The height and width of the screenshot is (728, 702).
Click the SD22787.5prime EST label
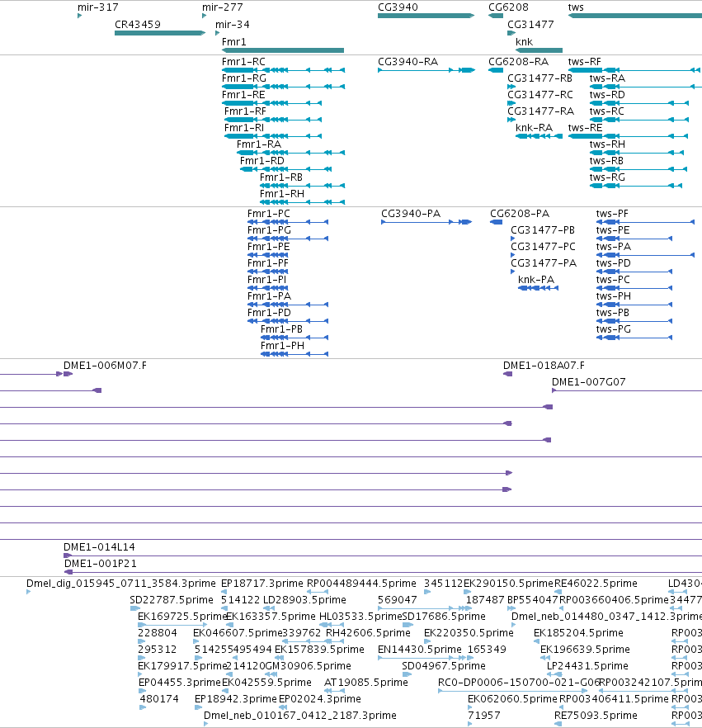[x=172, y=599]
